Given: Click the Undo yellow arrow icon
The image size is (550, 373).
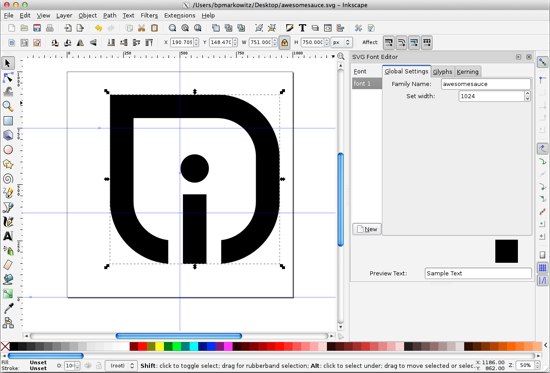Looking at the screenshot, I should (x=98, y=28).
